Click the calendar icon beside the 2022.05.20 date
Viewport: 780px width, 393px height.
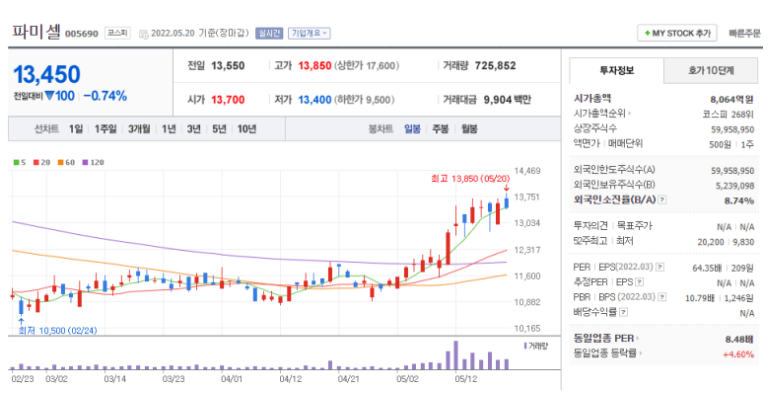[x=144, y=34]
